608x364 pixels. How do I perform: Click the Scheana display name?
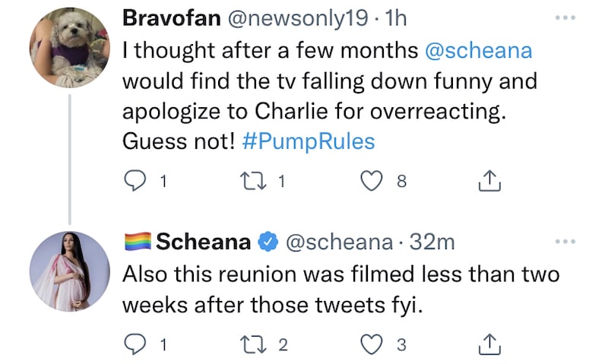click(x=204, y=242)
